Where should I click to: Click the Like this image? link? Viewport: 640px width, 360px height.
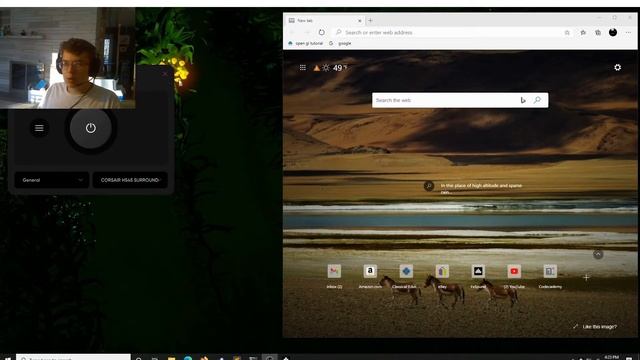pos(595,327)
